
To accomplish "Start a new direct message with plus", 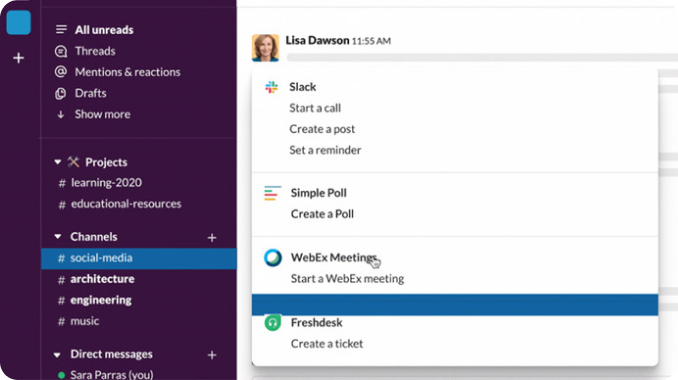I will tap(212, 355).
